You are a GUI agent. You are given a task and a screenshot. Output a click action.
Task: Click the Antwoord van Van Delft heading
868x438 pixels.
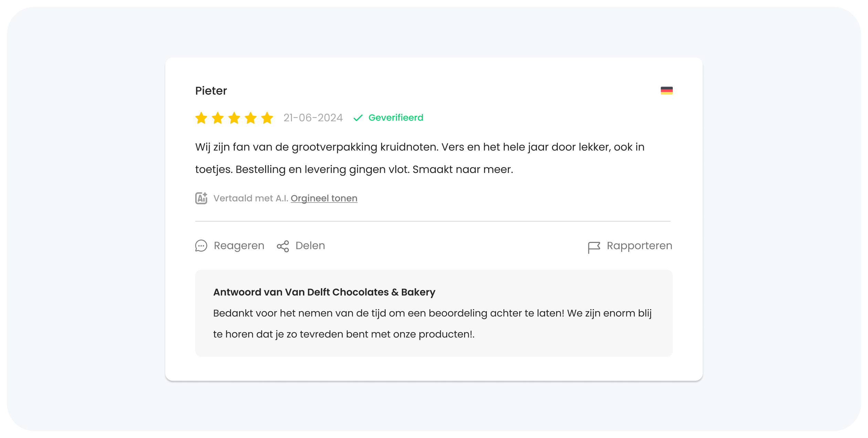point(324,292)
